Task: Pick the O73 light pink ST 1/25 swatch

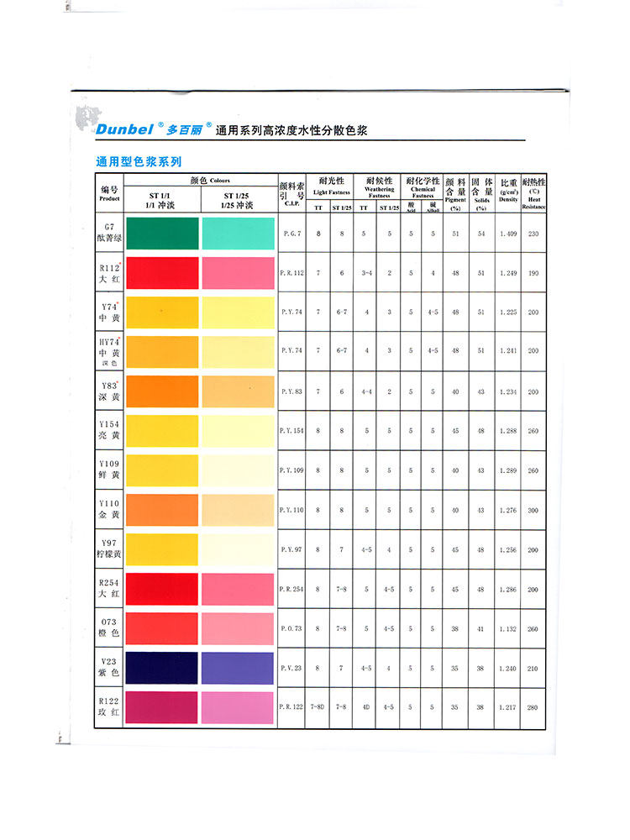Action: [x=239, y=629]
